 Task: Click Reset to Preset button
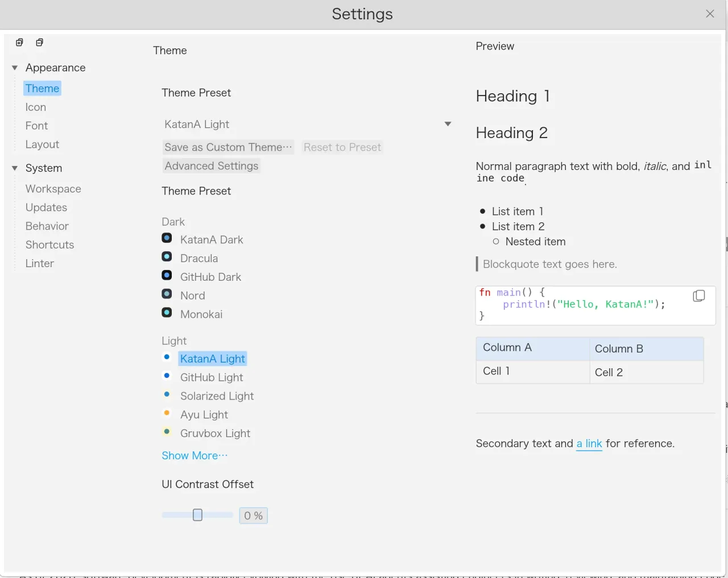[x=342, y=147]
